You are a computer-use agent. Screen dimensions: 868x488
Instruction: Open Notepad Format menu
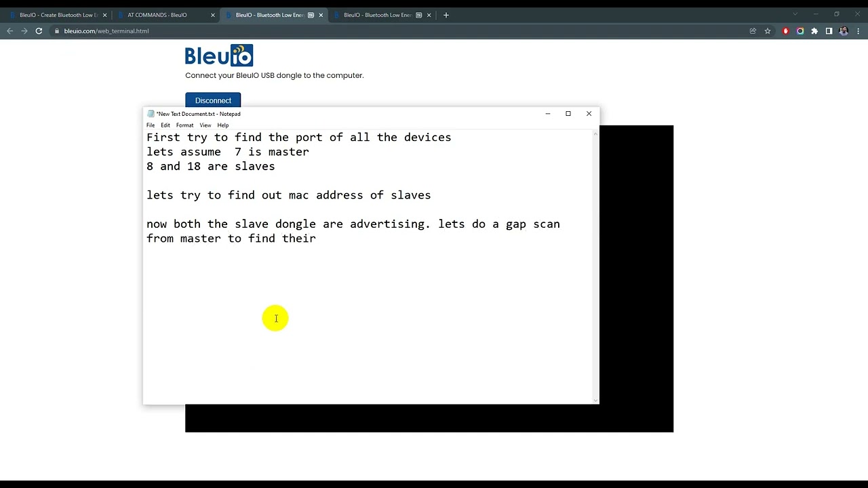184,125
